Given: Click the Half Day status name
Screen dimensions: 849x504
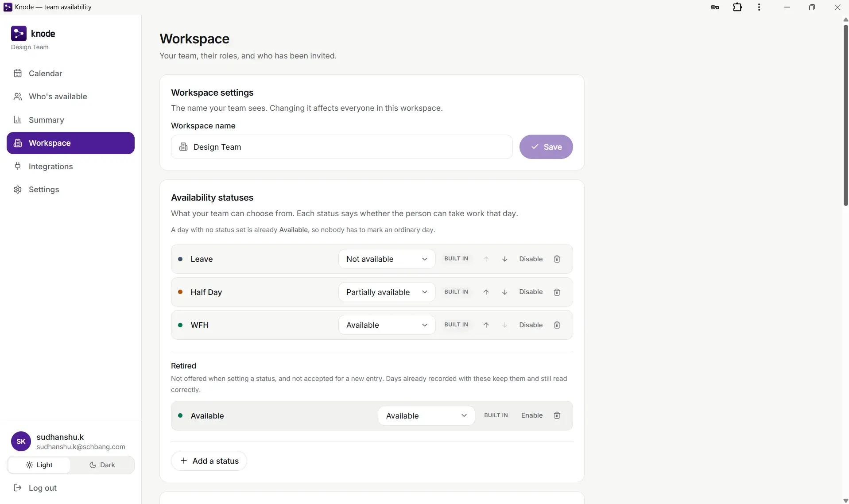Looking at the screenshot, I should [206, 292].
